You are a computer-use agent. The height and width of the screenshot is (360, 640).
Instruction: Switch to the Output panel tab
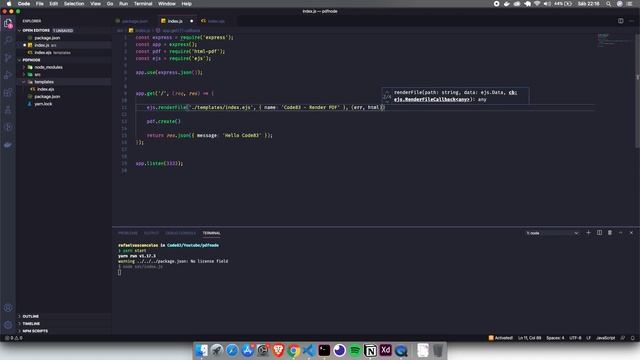[x=151, y=233]
